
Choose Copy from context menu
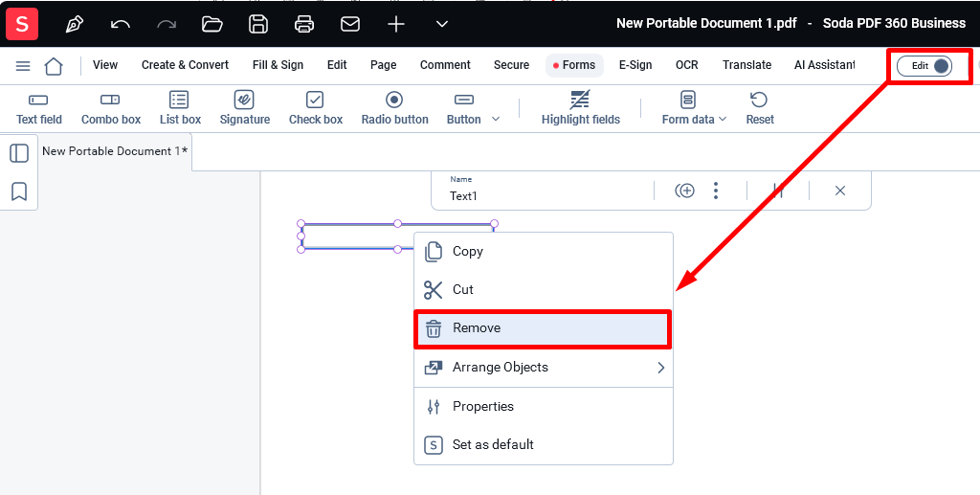pos(544,251)
